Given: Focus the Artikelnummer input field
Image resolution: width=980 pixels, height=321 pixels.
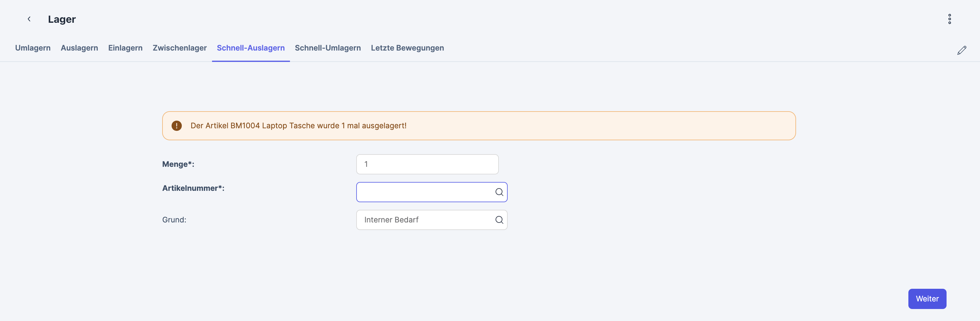Looking at the screenshot, I should click(x=424, y=192).
